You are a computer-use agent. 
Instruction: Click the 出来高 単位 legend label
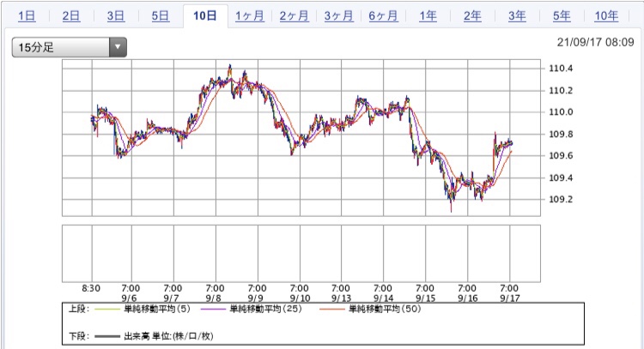[x=168, y=336]
